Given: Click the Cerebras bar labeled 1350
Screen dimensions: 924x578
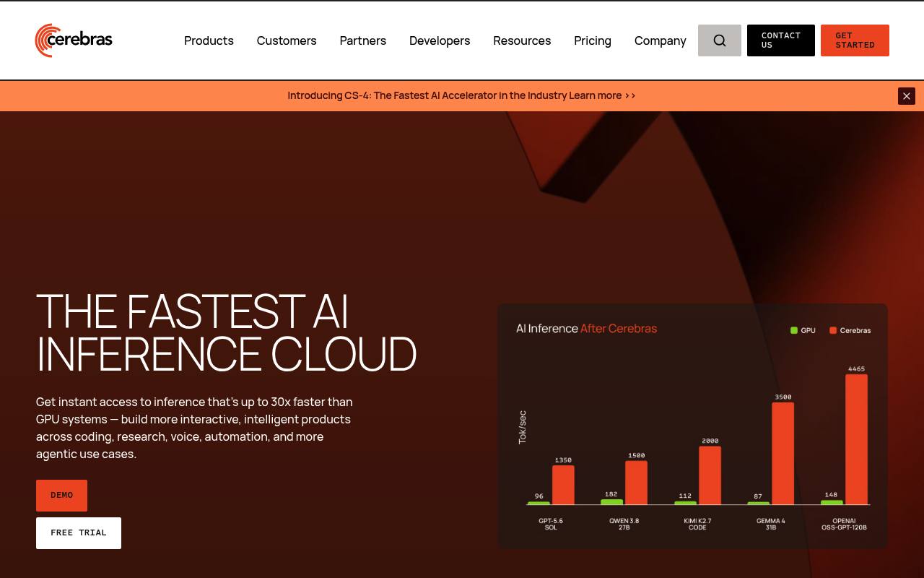Looking at the screenshot, I should click(563, 485).
